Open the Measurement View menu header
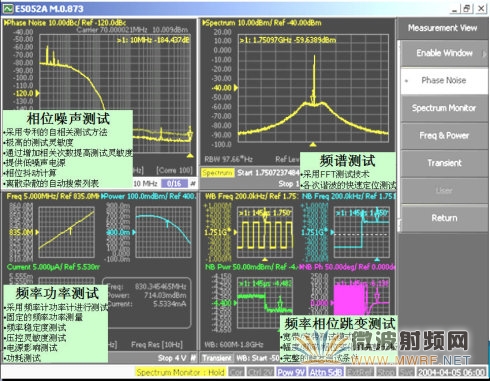 coord(442,28)
